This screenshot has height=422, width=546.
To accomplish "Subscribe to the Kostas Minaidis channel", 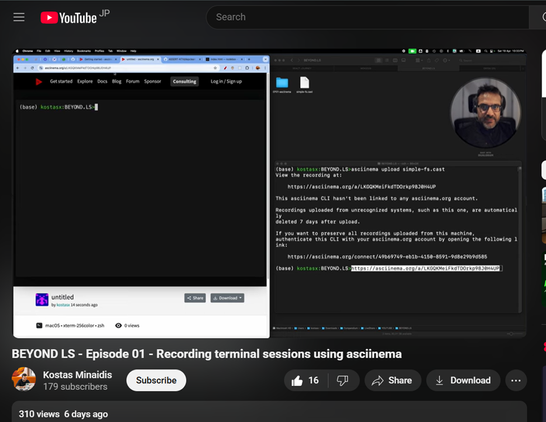I will tap(156, 380).
